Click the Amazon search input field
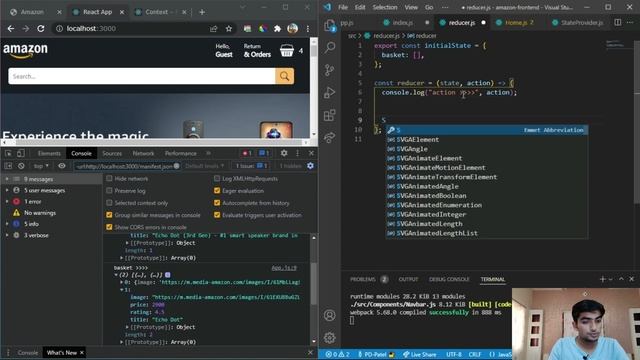Image resolution: width=640 pixels, height=360 pixels. coord(142,76)
